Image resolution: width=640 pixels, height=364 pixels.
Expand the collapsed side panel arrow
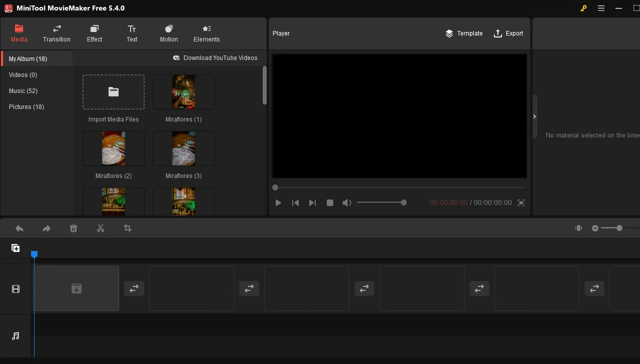(534, 116)
